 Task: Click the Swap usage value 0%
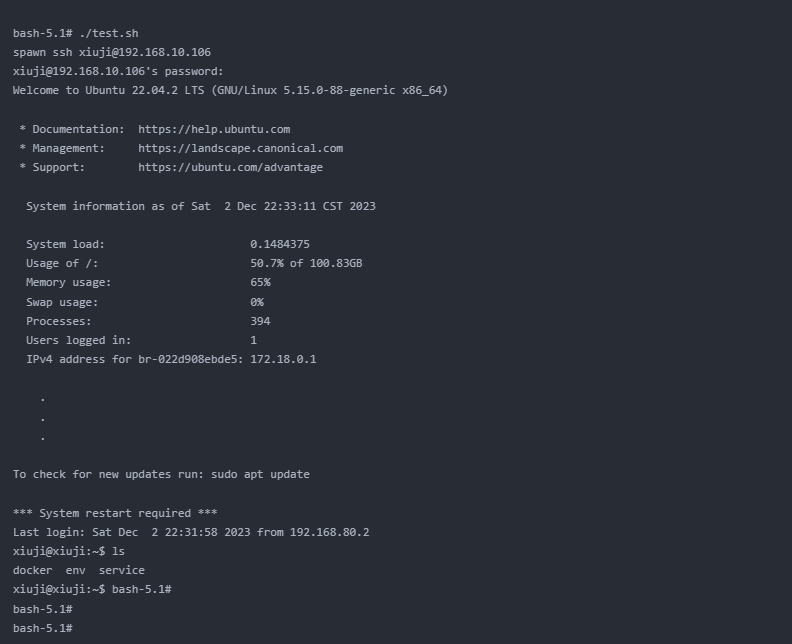tap(257, 302)
